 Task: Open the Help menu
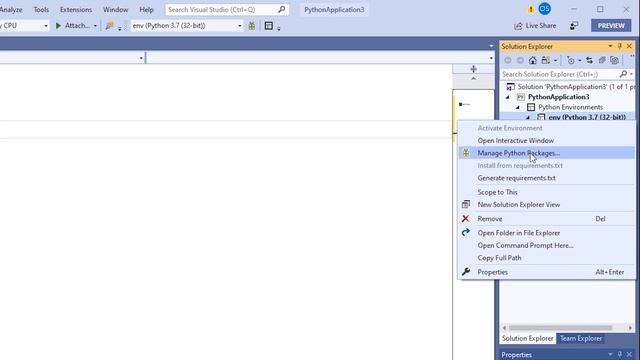[x=146, y=9]
